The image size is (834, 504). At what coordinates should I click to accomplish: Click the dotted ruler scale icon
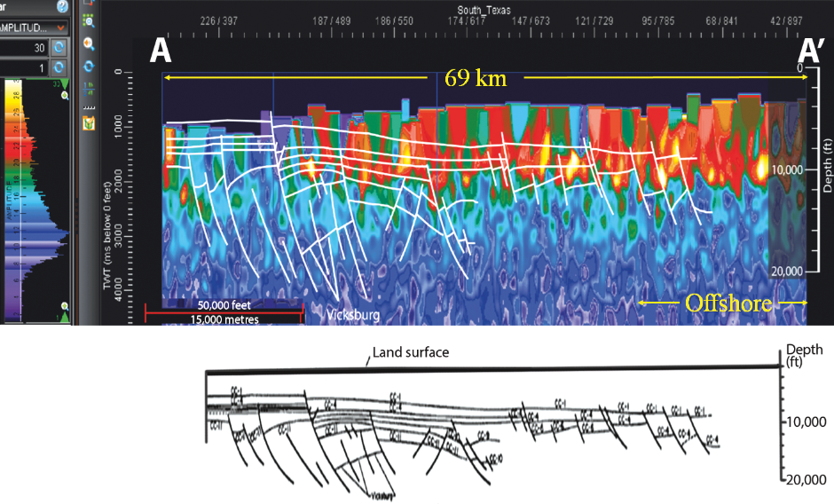click(x=89, y=106)
